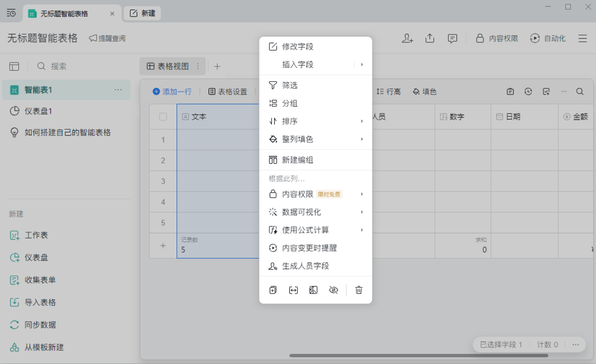Create a new 工作表

pos(29,235)
